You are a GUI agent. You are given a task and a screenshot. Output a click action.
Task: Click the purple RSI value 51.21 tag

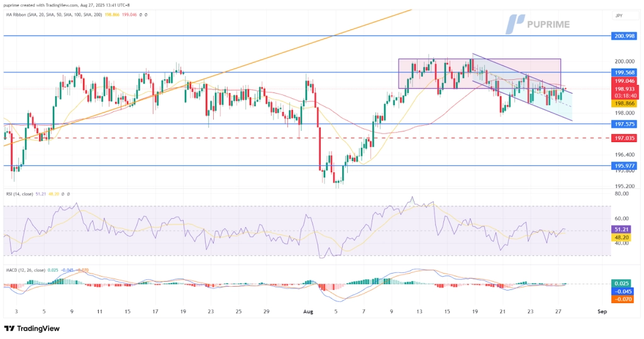(x=623, y=230)
